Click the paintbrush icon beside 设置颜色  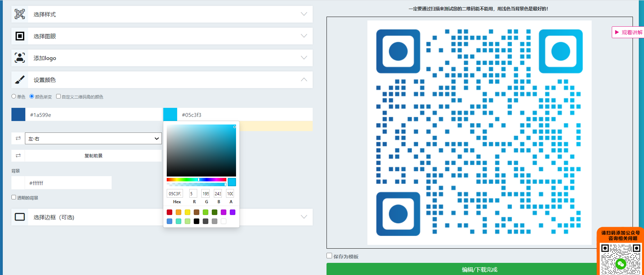[20, 80]
